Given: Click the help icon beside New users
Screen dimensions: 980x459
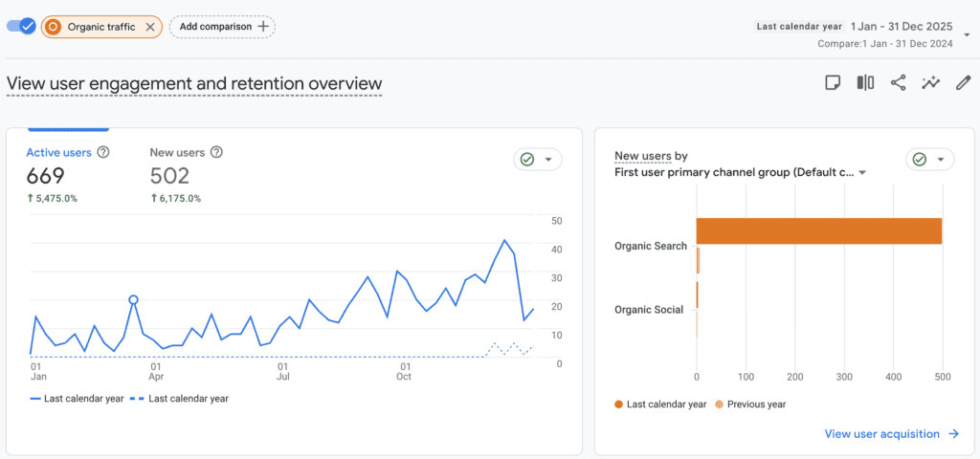Looking at the screenshot, I should point(216,152).
